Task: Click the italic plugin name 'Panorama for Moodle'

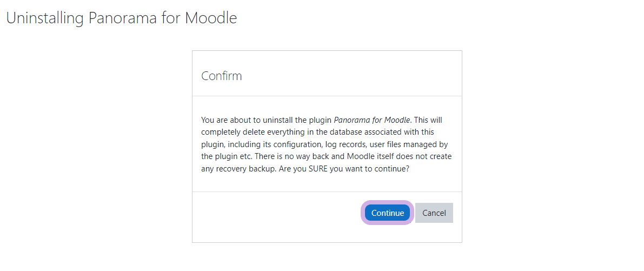Action: (x=371, y=120)
